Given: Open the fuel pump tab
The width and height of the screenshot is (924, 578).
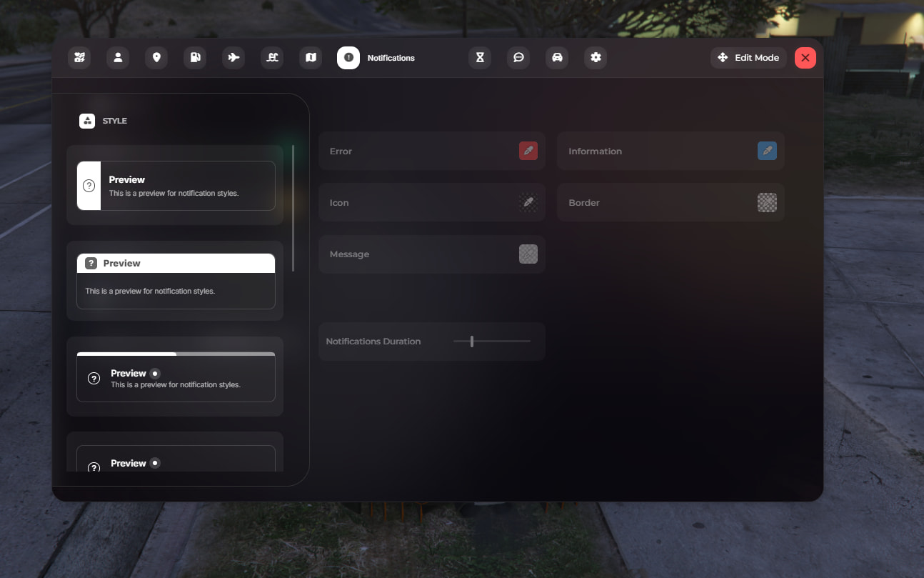Looking at the screenshot, I should pos(195,58).
